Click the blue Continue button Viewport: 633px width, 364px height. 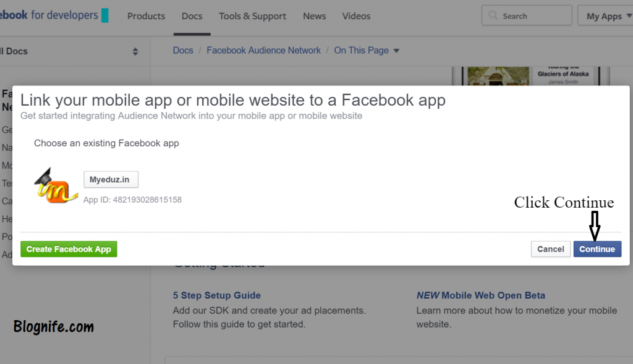tap(597, 249)
